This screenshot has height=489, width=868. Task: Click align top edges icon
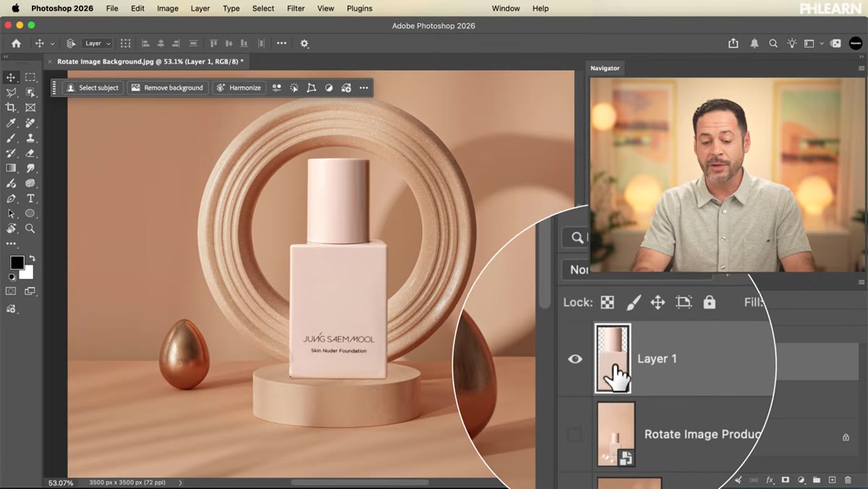215,43
